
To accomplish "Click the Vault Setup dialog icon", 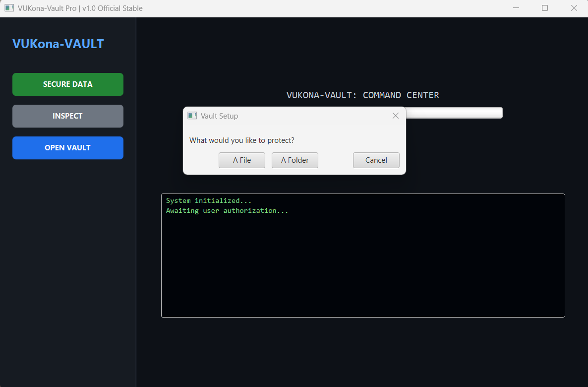I will pos(192,116).
